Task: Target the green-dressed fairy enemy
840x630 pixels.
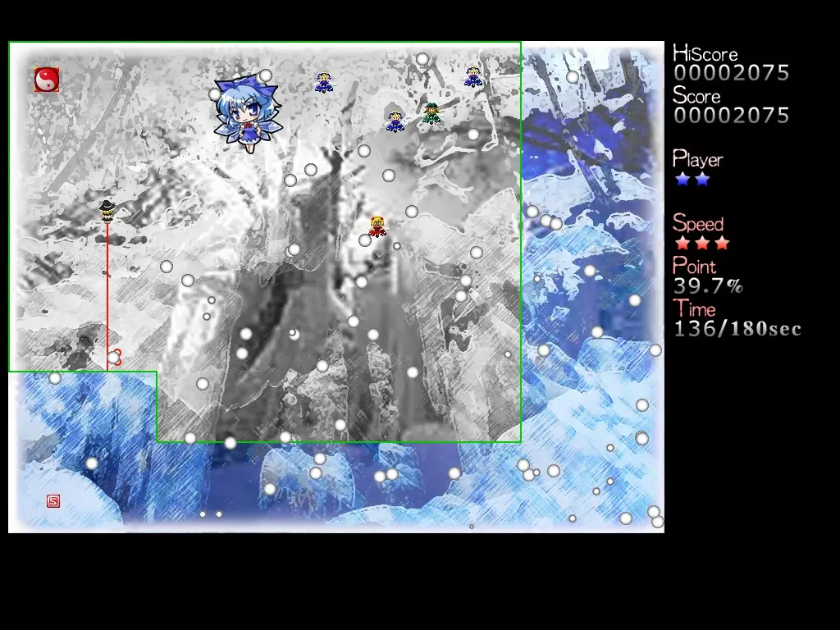Action: (431, 113)
